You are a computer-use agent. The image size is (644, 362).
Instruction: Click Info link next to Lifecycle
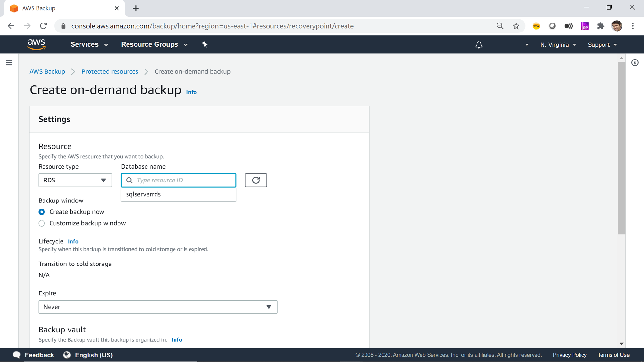73,241
